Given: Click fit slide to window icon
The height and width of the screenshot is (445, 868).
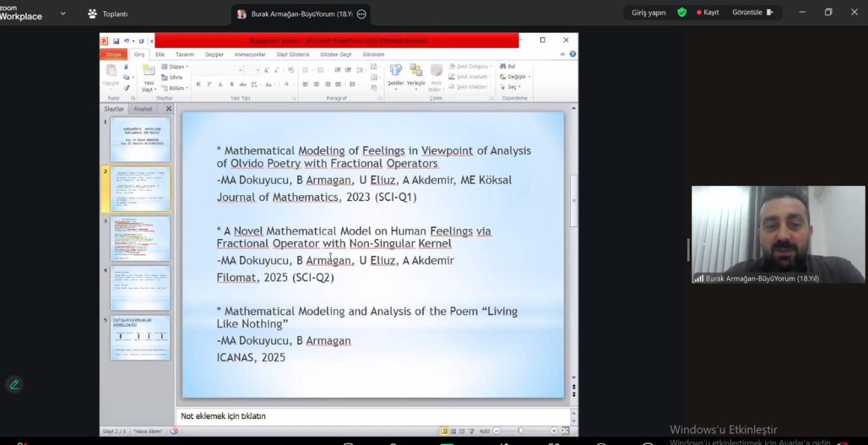Looking at the screenshot, I should click(x=565, y=431).
